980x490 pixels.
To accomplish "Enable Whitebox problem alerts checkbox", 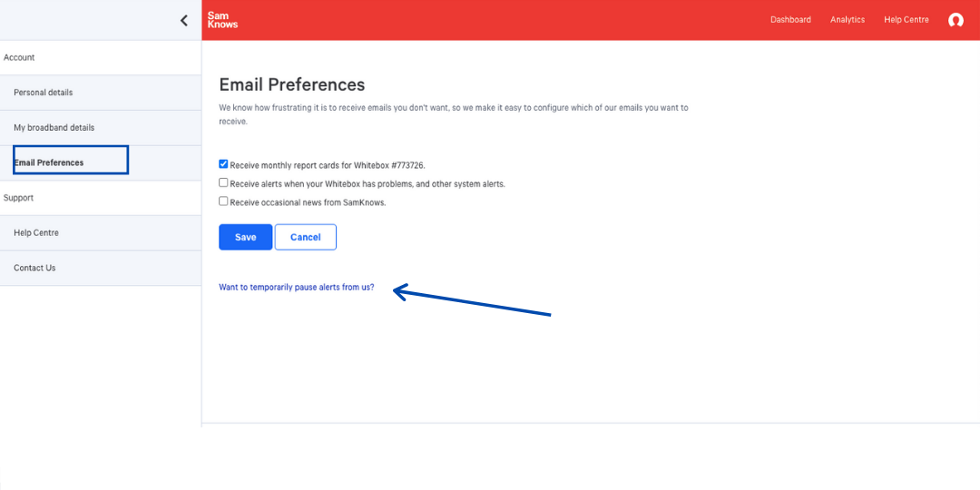I will tap(223, 183).
